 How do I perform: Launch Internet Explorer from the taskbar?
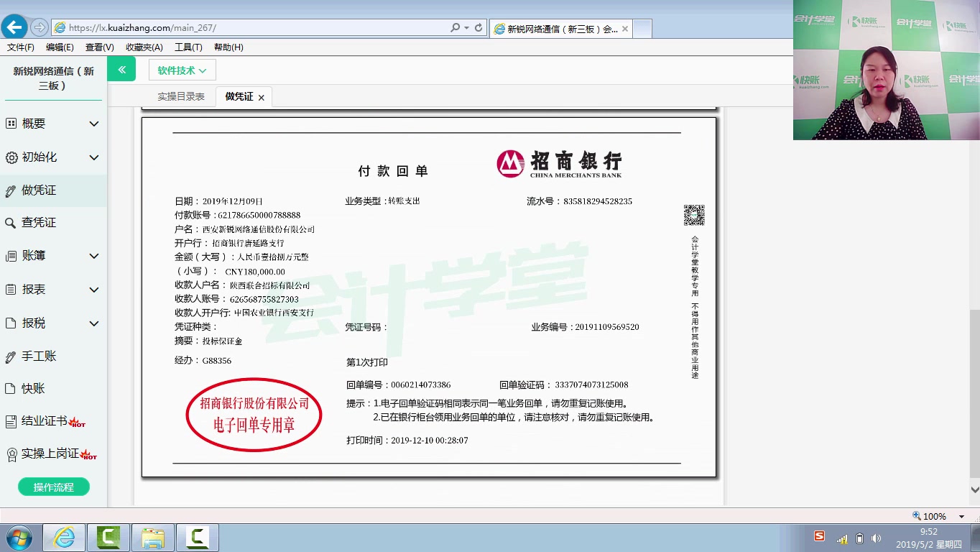65,537
